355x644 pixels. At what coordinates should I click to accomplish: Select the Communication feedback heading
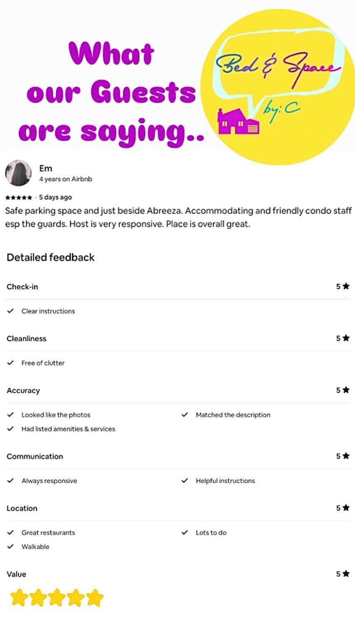pyautogui.click(x=35, y=457)
